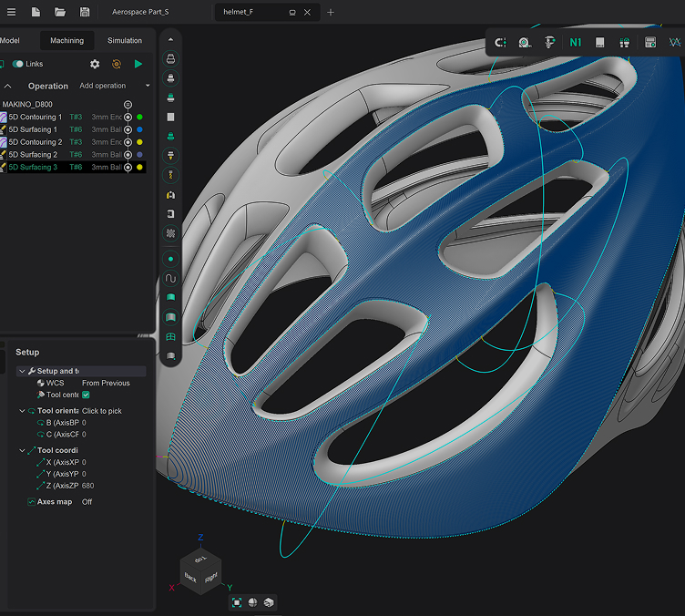
Task: Click the green workpiece fixture icon
Action: point(171,98)
